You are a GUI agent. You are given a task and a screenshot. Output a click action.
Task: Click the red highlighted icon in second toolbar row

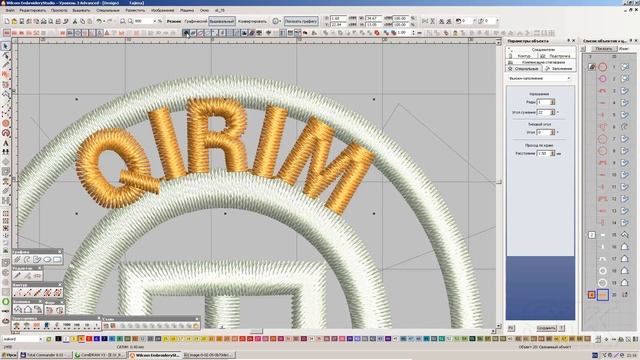tap(376, 33)
